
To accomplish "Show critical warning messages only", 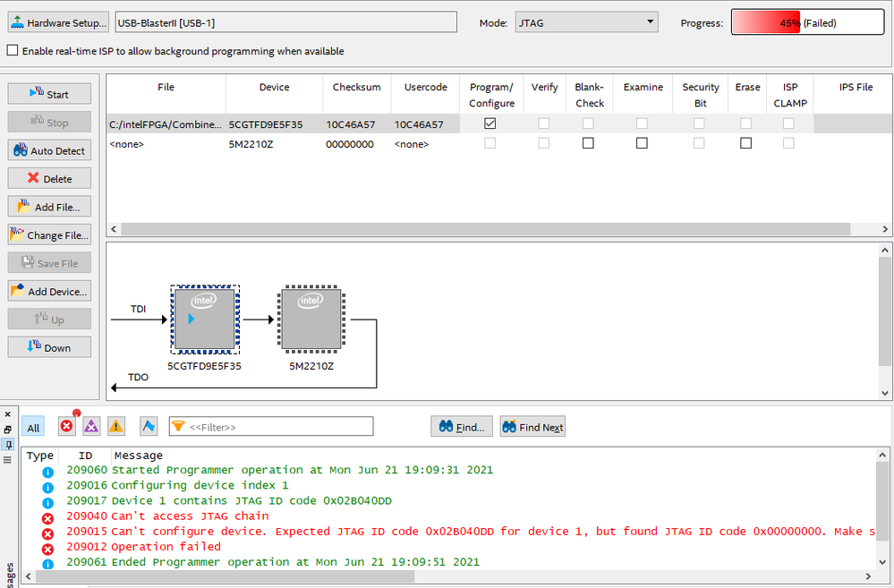I will click(91, 427).
